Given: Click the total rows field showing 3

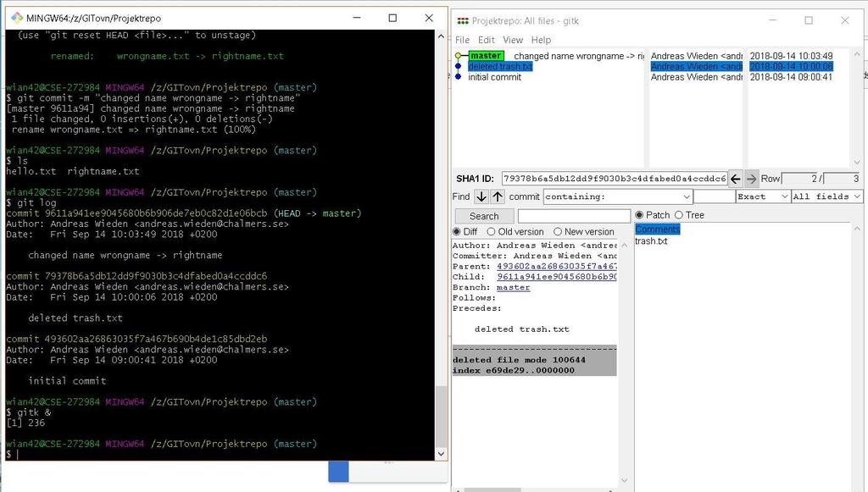Looking at the screenshot, I should coord(842,179).
